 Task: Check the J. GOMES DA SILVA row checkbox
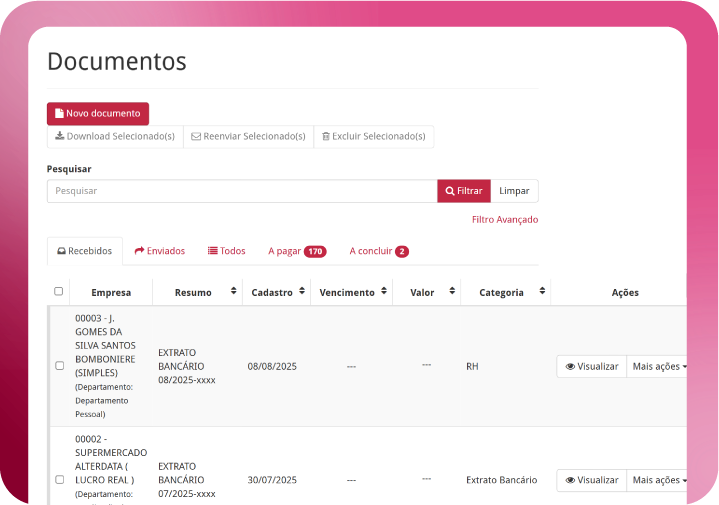(x=59, y=366)
